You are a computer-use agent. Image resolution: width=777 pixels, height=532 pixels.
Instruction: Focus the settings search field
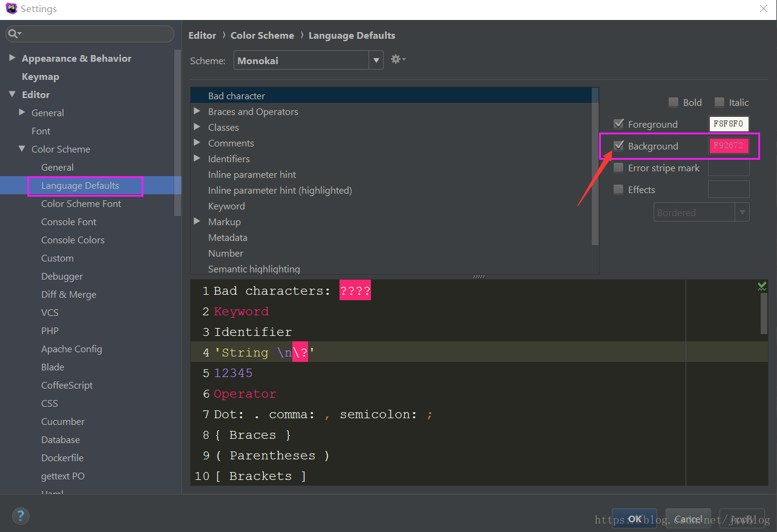(x=90, y=34)
